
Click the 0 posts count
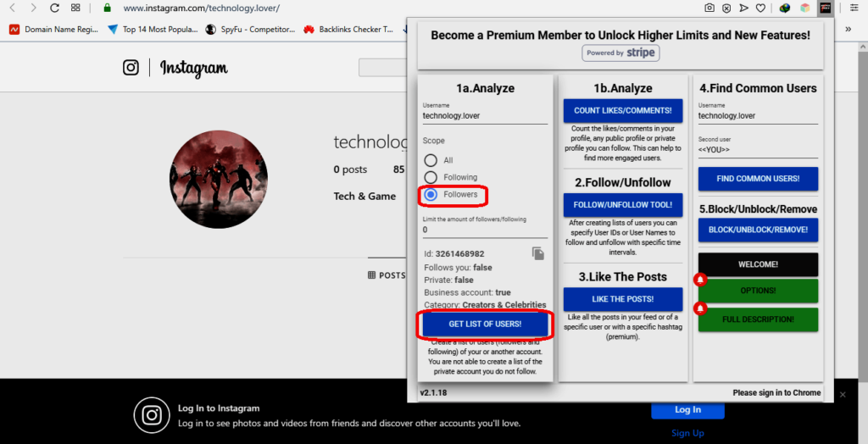350,170
